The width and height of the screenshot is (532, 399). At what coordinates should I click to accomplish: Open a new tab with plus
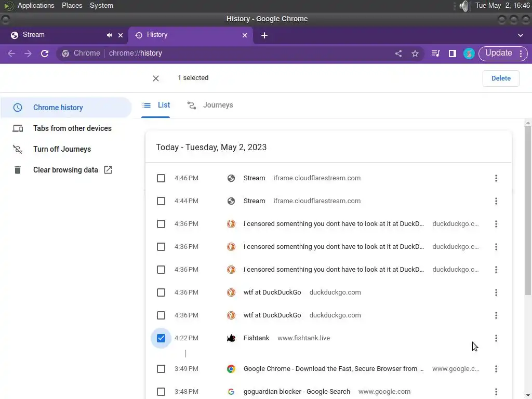[264, 35]
